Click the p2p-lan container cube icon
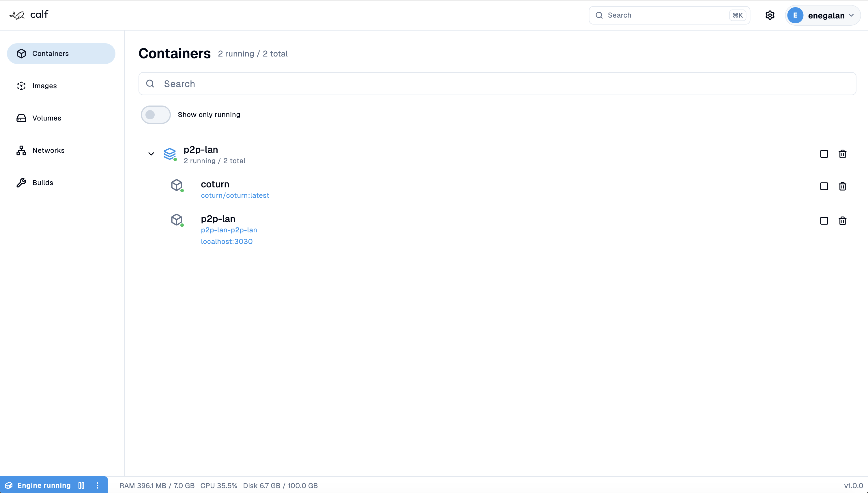 click(177, 220)
